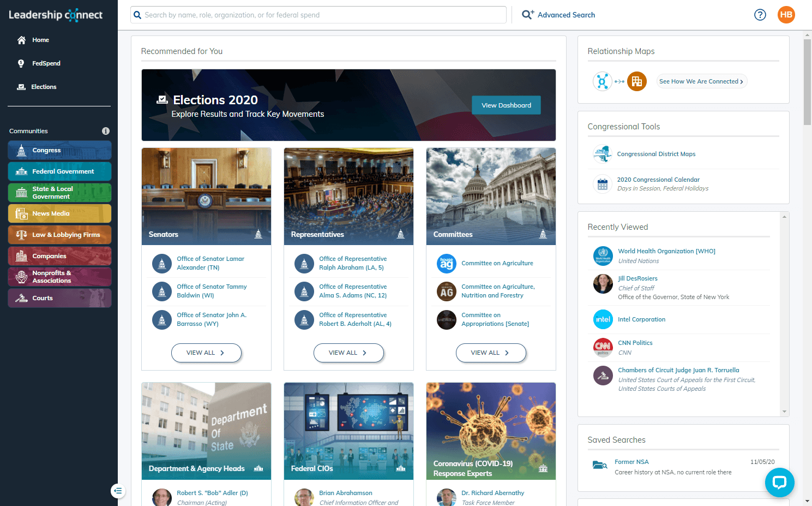
Task: Open the Committees card image
Action: (491, 197)
